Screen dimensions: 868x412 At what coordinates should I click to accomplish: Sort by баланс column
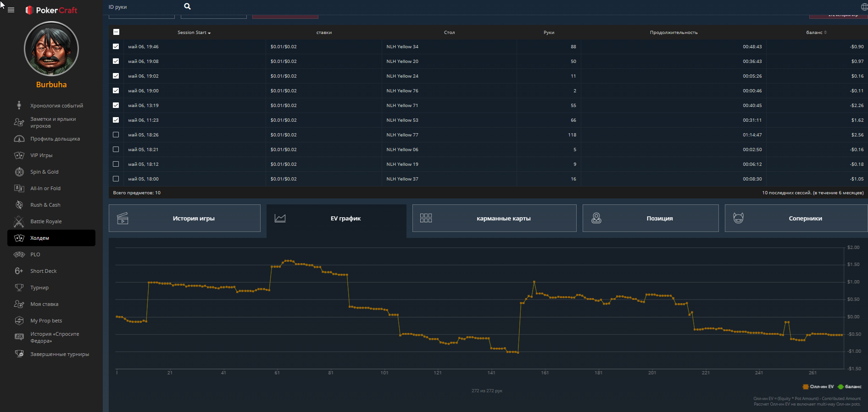click(x=816, y=33)
